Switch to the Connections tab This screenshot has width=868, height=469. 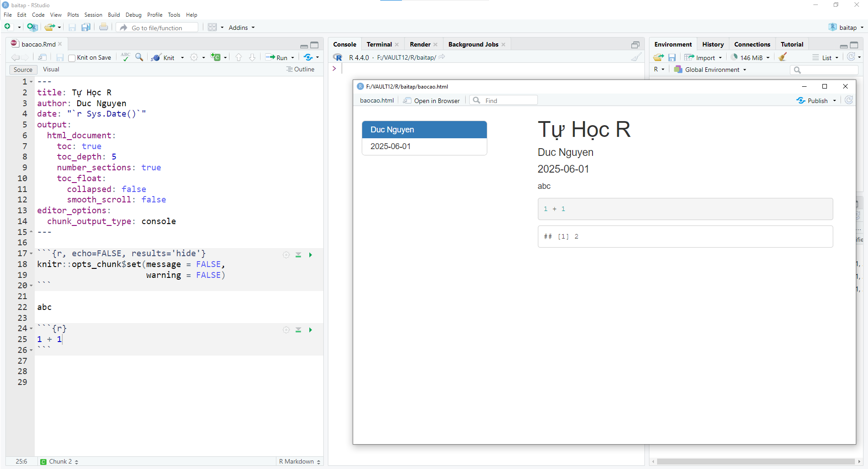(752, 44)
